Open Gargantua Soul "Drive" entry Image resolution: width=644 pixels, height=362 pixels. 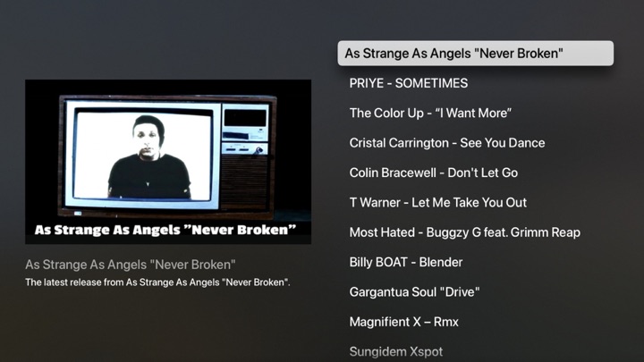point(414,292)
